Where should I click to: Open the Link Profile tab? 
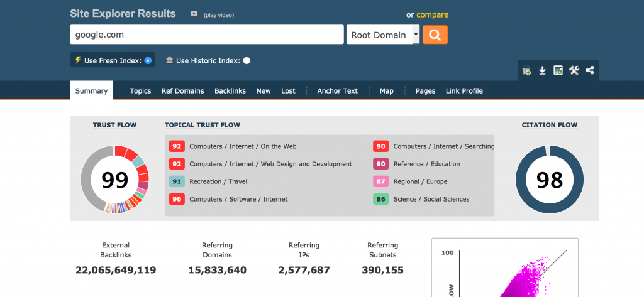coord(464,90)
